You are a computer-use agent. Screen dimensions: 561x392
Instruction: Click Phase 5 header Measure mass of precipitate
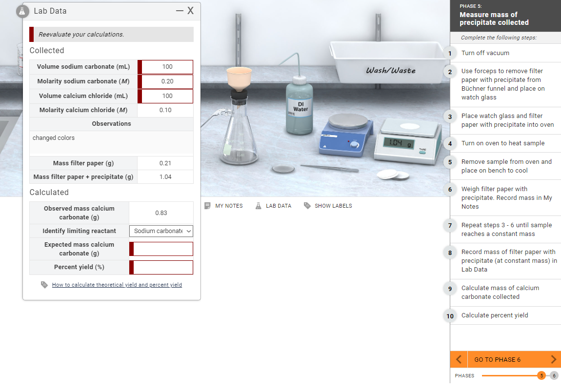[x=505, y=16]
